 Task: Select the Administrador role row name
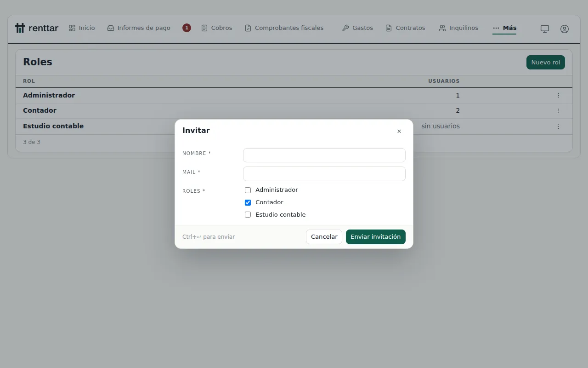[49, 95]
